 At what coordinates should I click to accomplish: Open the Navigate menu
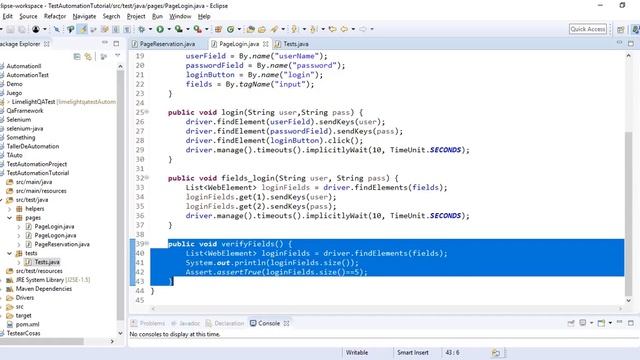(x=84, y=16)
